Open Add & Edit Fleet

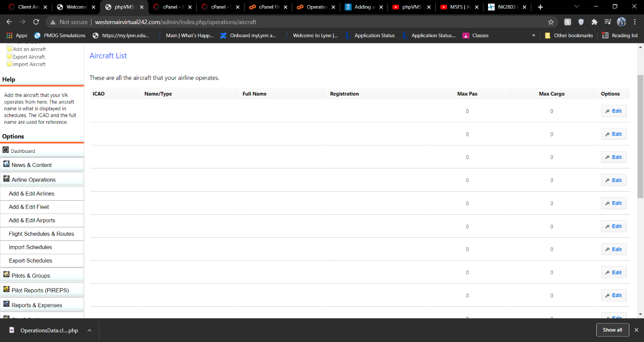[x=42, y=207]
